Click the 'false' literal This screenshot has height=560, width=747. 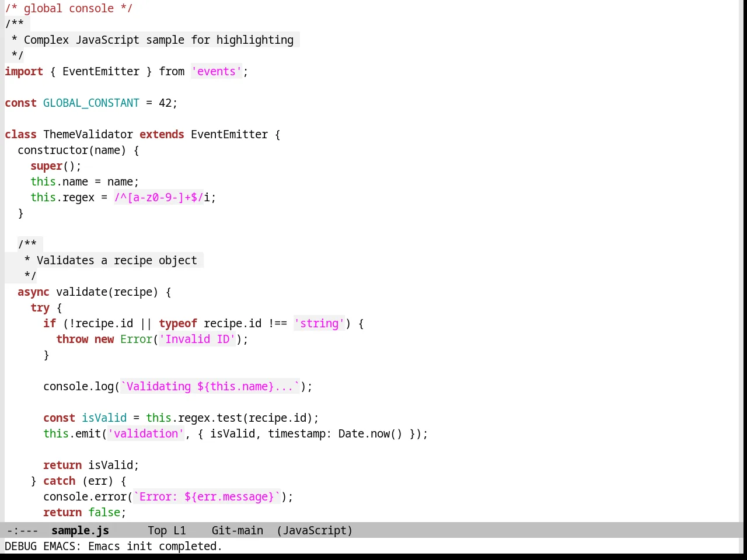click(x=104, y=512)
